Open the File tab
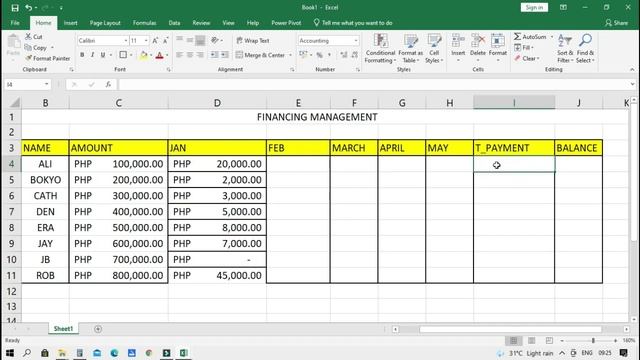The width and height of the screenshot is (640, 360). tap(15, 23)
